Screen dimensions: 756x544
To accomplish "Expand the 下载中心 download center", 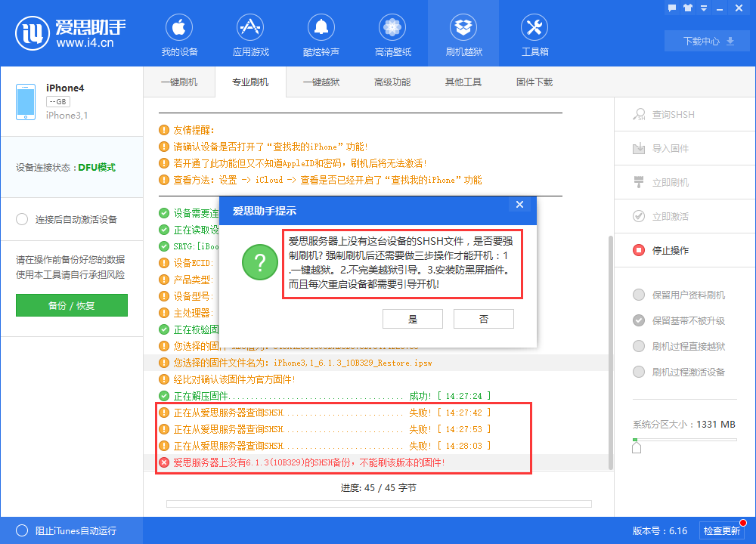I will click(706, 41).
